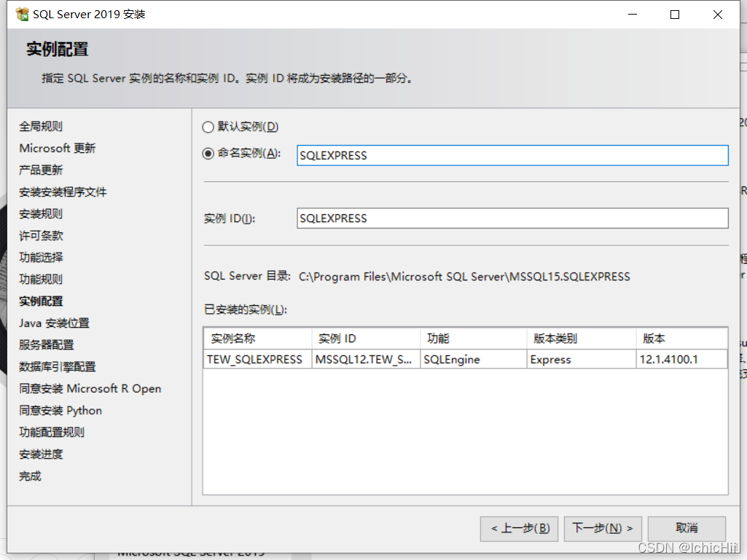
Task: Click the Microsoft 更新 step
Action: 58,148
